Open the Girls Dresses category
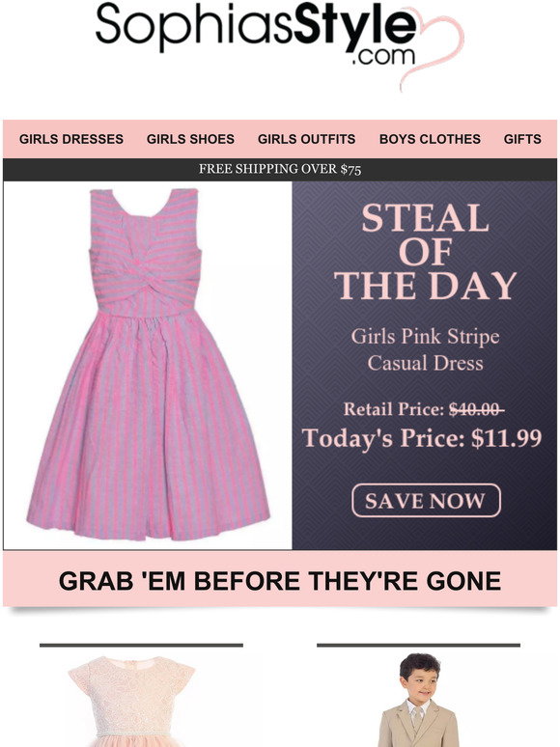The width and height of the screenshot is (560, 747). point(71,139)
